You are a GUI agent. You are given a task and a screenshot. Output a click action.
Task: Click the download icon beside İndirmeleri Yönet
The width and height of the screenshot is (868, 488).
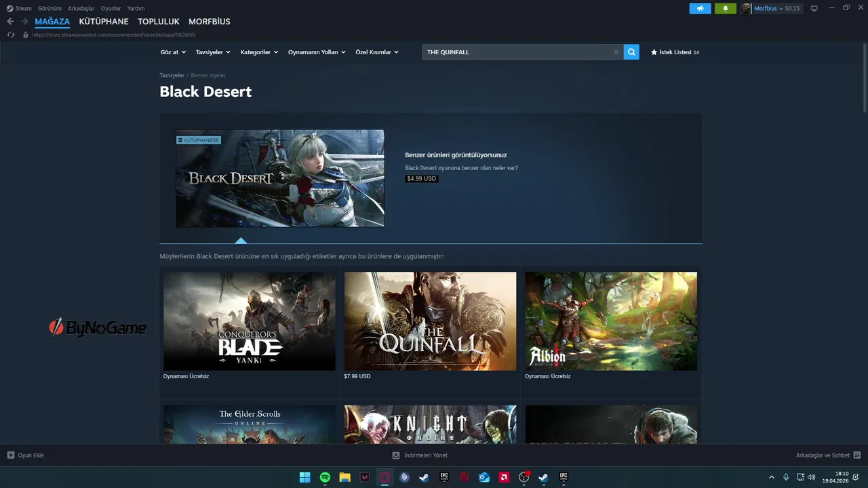click(x=396, y=455)
